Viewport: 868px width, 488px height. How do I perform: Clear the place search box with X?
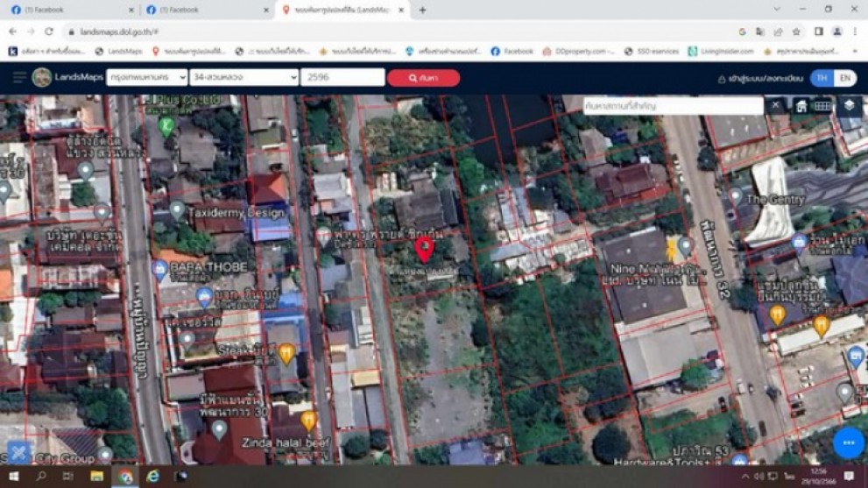tap(775, 106)
